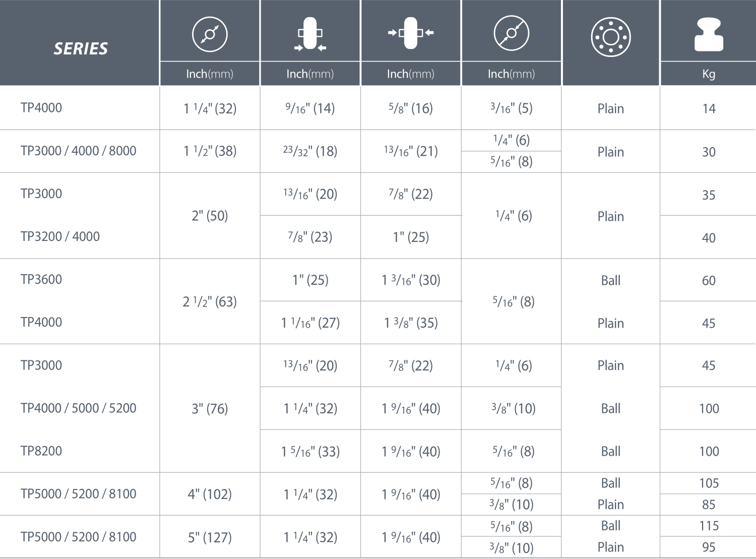Viewport: 756px width, 559px height.
Task: Click the 5" (127) diameter cell
Action: [210, 537]
